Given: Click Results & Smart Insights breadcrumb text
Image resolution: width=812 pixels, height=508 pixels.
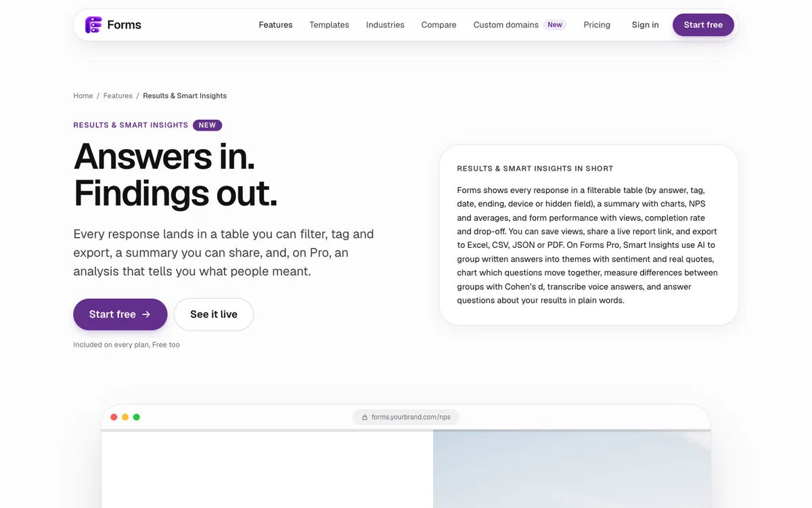Looking at the screenshot, I should click(x=185, y=96).
